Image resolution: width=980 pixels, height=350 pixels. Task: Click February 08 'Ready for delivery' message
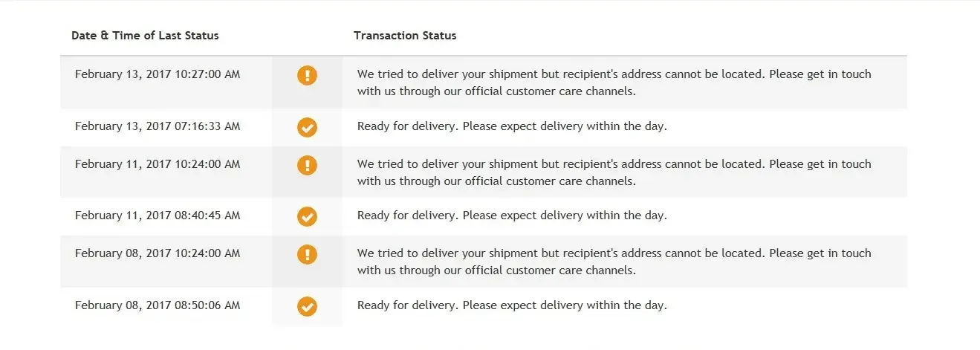[512, 305]
